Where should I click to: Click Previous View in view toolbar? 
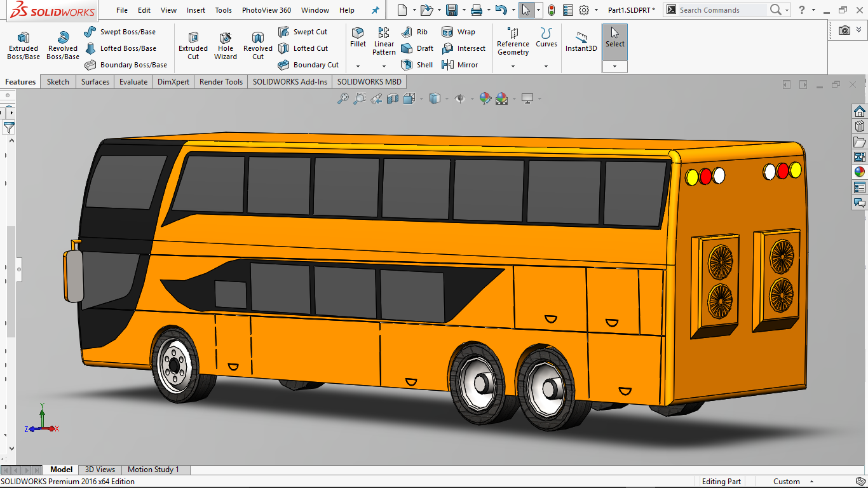[x=376, y=98]
